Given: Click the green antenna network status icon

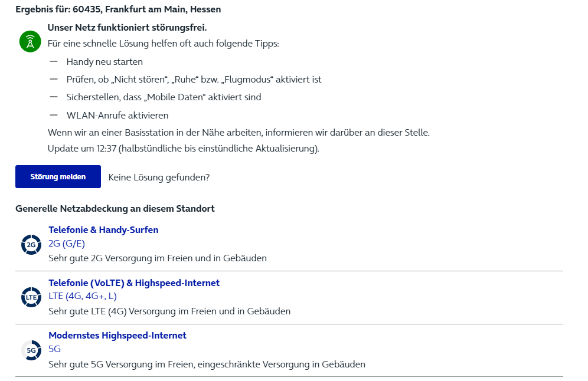Looking at the screenshot, I should pyautogui.click(x=30, y=41).
